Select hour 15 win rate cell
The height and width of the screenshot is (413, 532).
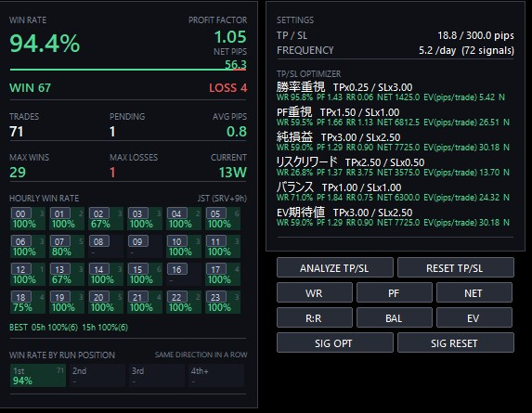(145, 275)
